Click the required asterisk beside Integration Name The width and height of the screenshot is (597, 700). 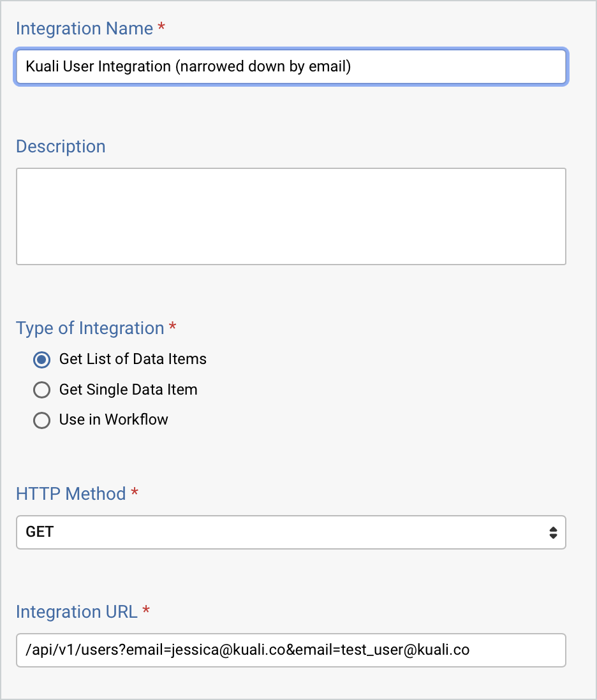[x=162, y=27]
